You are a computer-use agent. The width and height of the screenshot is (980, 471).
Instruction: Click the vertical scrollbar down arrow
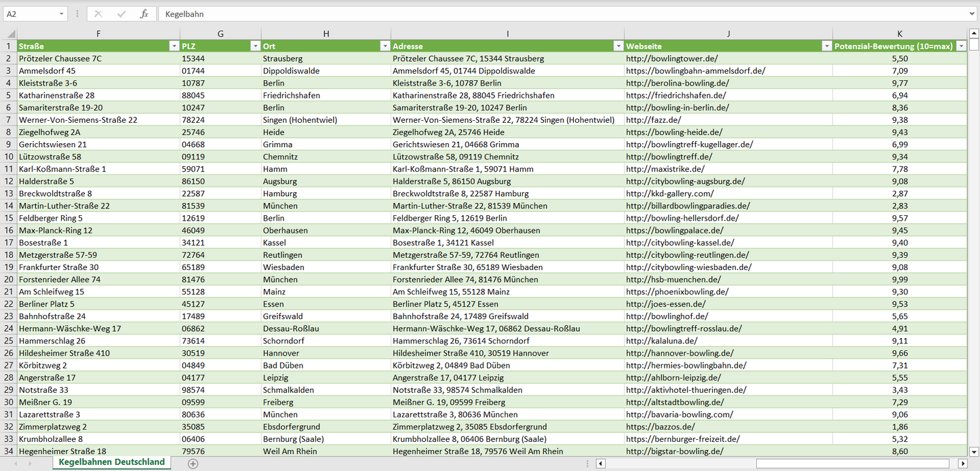(974, 451)
